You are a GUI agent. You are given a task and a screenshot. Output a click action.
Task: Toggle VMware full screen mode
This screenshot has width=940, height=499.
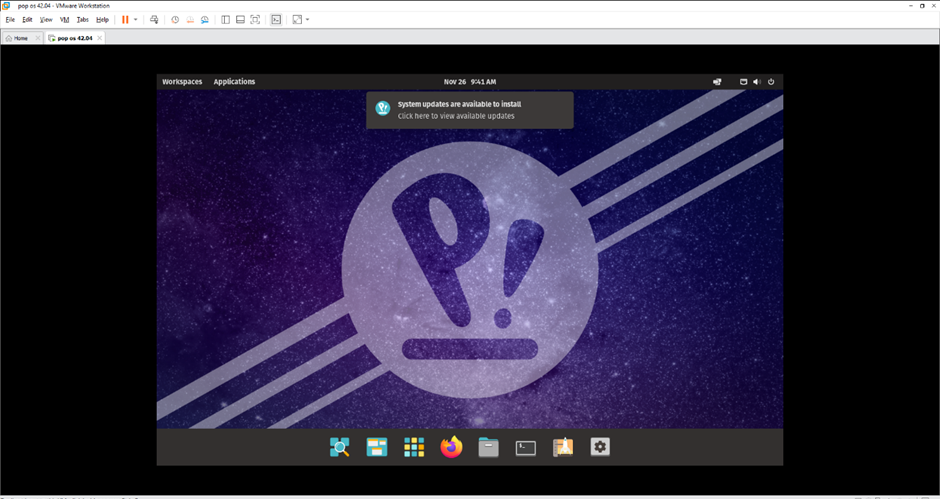click(x=255, y=20)
